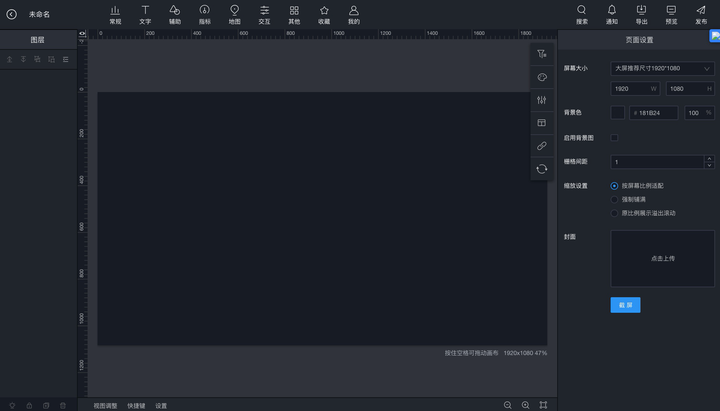Screen dimensions: 720x411
Task: Go back with the circled arrow icon
Action: click(x=11, y=14)
